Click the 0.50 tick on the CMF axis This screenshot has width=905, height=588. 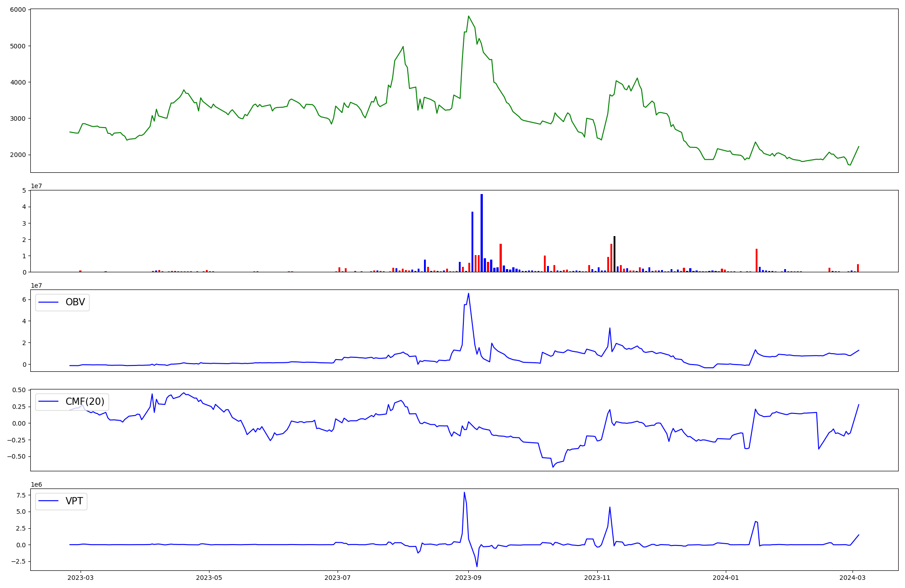18,390
